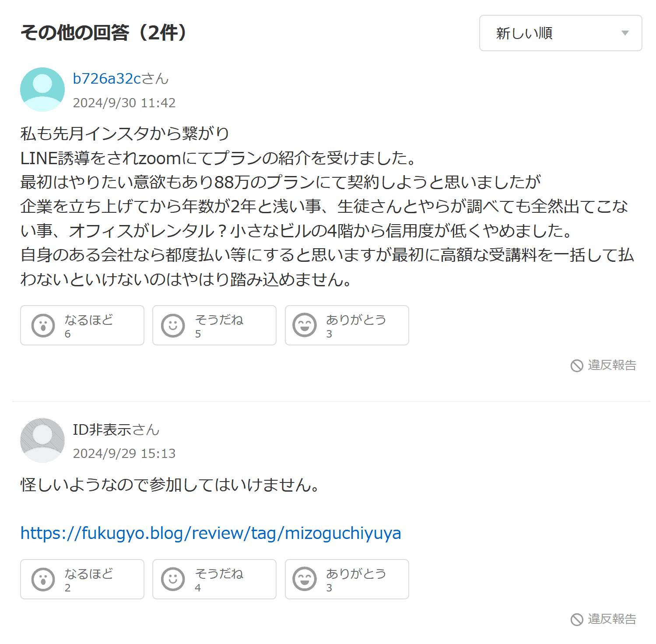The image size is (656, 644).
Task: Open b726a32cさん user profile link
Action: tap(120, 79)
